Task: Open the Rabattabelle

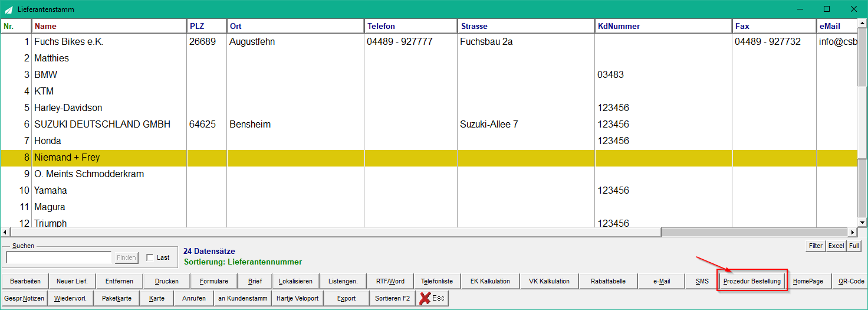Action: [608, 281]
